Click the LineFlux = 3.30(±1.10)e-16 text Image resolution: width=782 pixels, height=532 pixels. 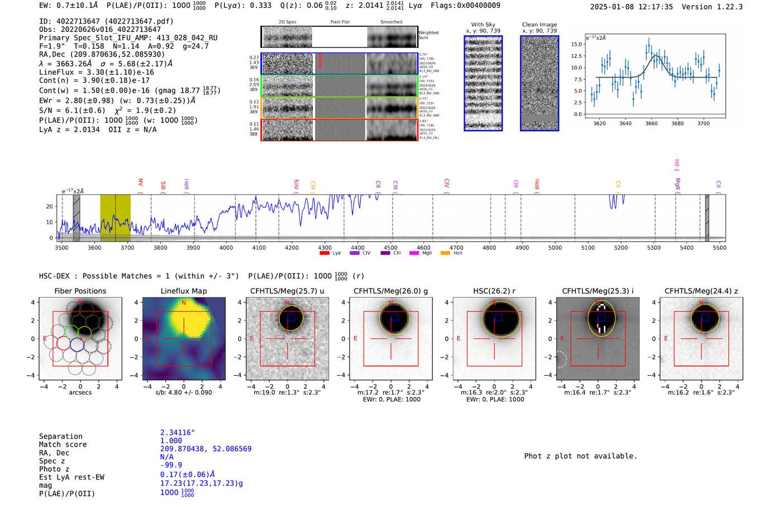pyautogui.click(x=97, y=72)
